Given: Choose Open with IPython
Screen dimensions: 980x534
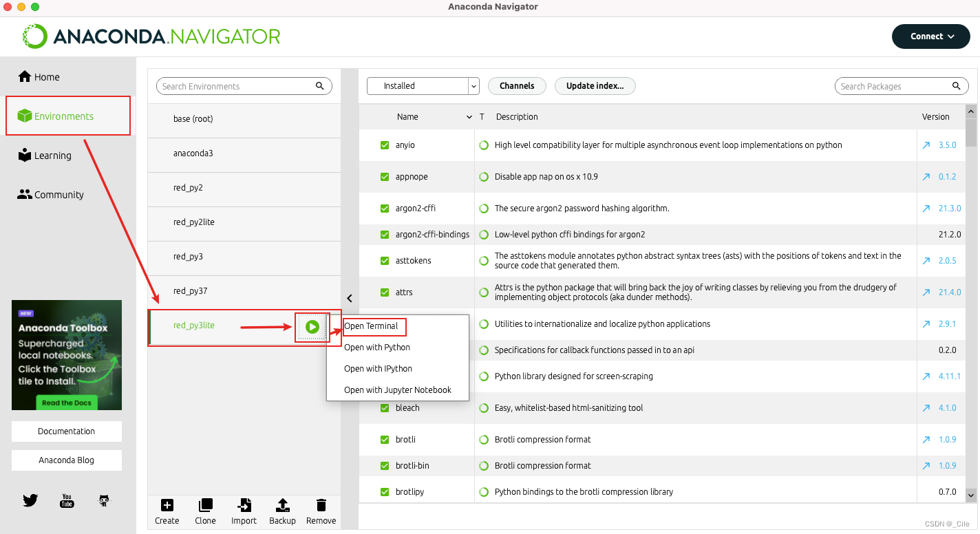Looking at the screenshot, I should click(379, 369).
